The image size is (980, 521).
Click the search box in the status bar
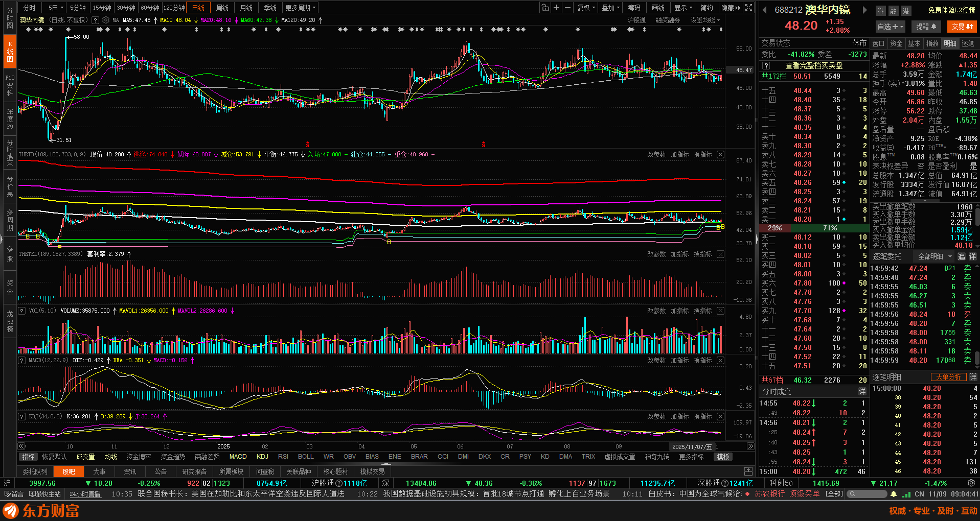click(x=867, y=494)
